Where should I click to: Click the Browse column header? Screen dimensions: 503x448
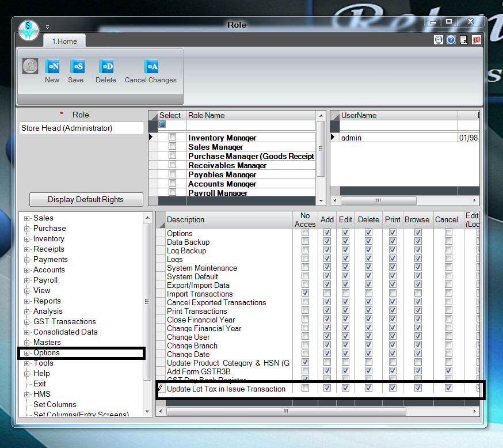pos(417,219)
